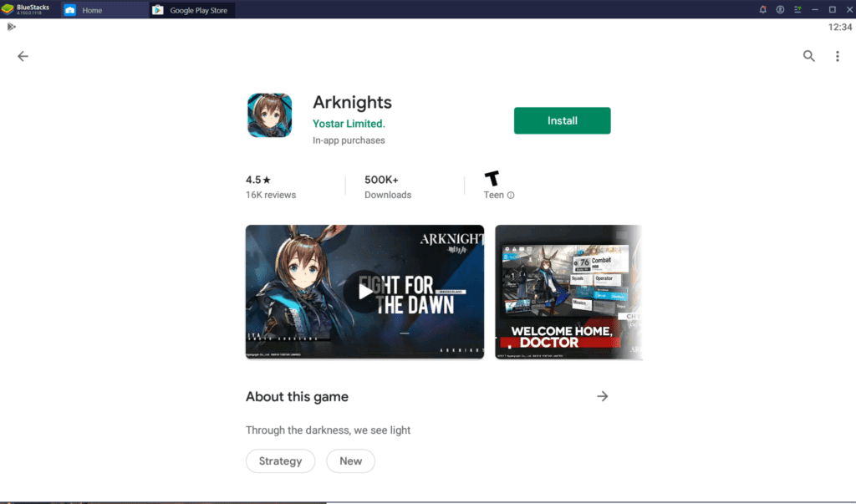Viewport: 856px width, 504px height.
Task: Click the Teen rating info icon
Action: pos(511,195)
